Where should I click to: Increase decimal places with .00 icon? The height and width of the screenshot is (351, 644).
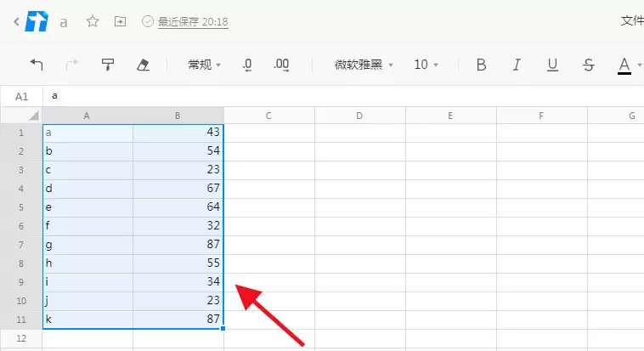point(282,65)
